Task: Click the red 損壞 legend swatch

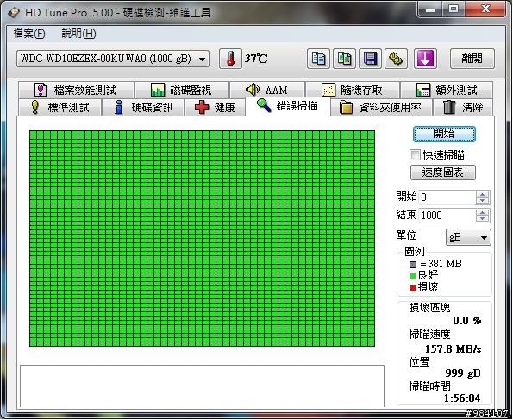Action: pos(413,288)
